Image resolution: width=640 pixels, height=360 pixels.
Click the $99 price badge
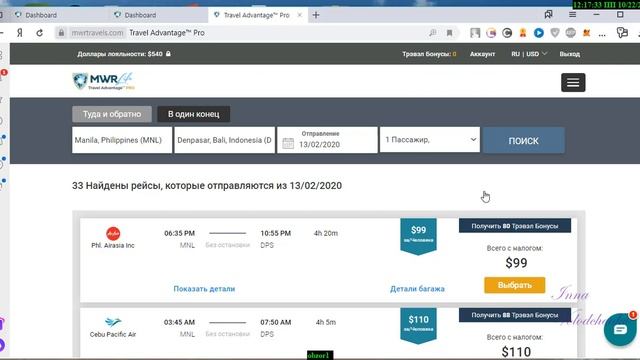pyautogui.click(x=418, y=236)
